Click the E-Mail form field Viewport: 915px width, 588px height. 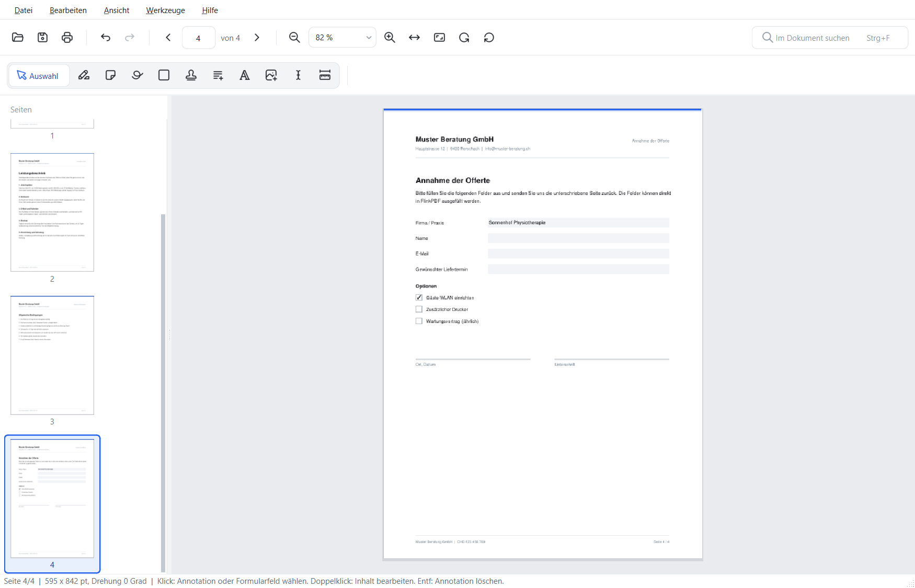[578, 253]
